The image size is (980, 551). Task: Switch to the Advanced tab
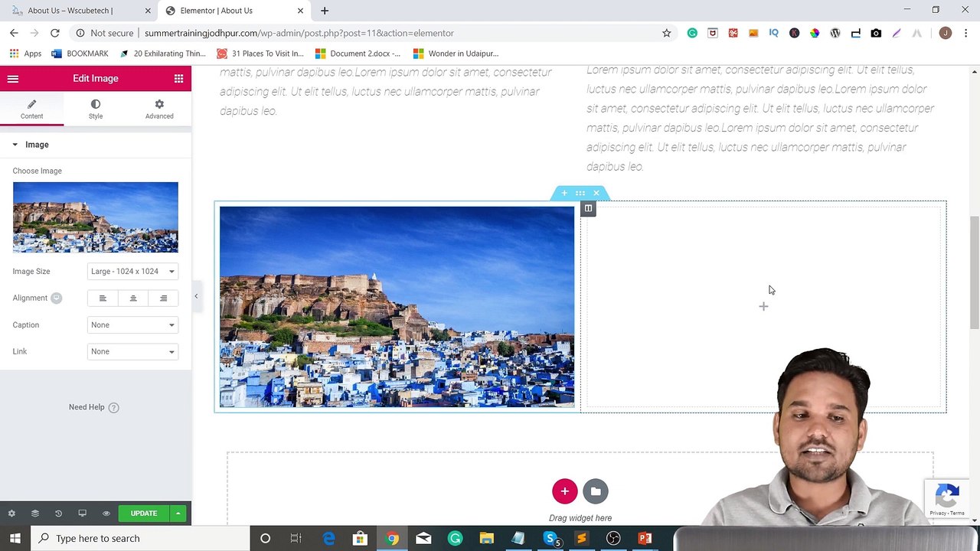(x=159, y=109)
